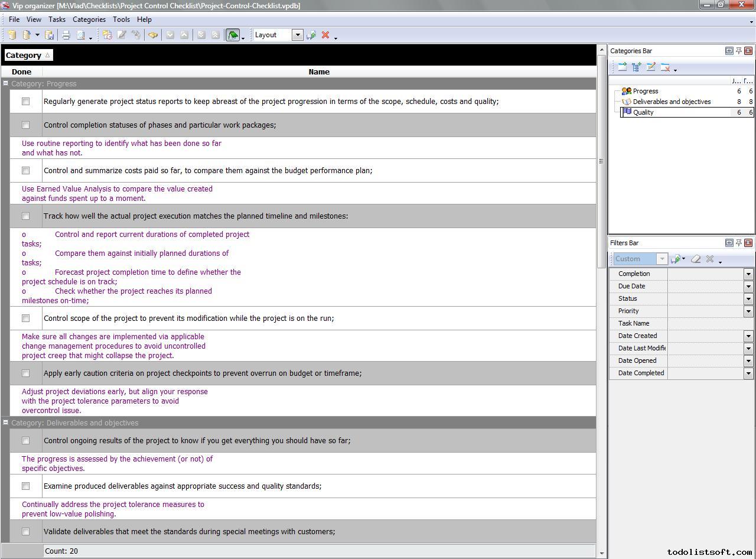Click the red X delete layout icon
The height and width of the screenshot is (559, 756).
325,35
